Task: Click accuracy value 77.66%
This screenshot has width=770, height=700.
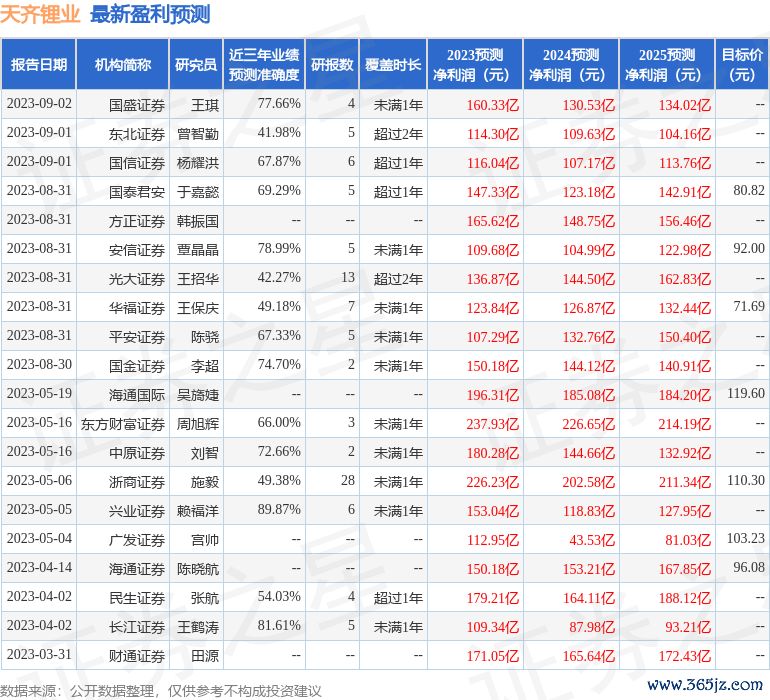Action: [x=279, y=104]
